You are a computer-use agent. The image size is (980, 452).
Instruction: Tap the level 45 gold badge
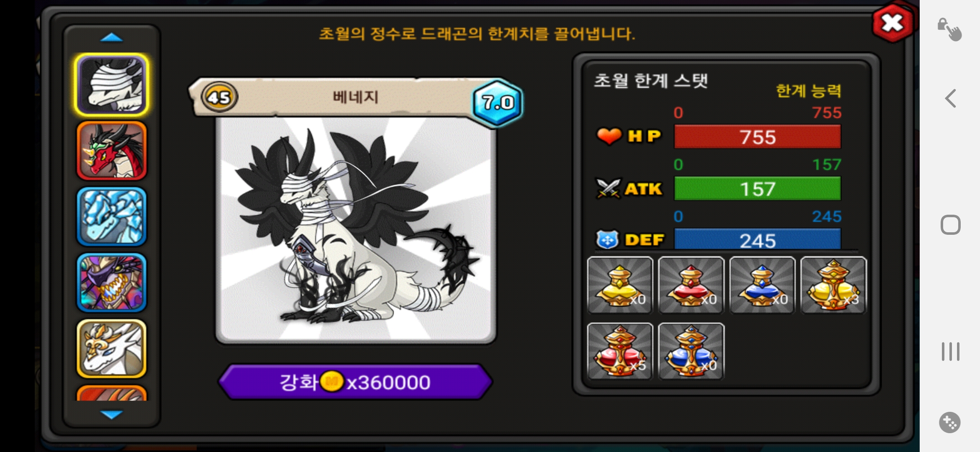click(219, 97)
